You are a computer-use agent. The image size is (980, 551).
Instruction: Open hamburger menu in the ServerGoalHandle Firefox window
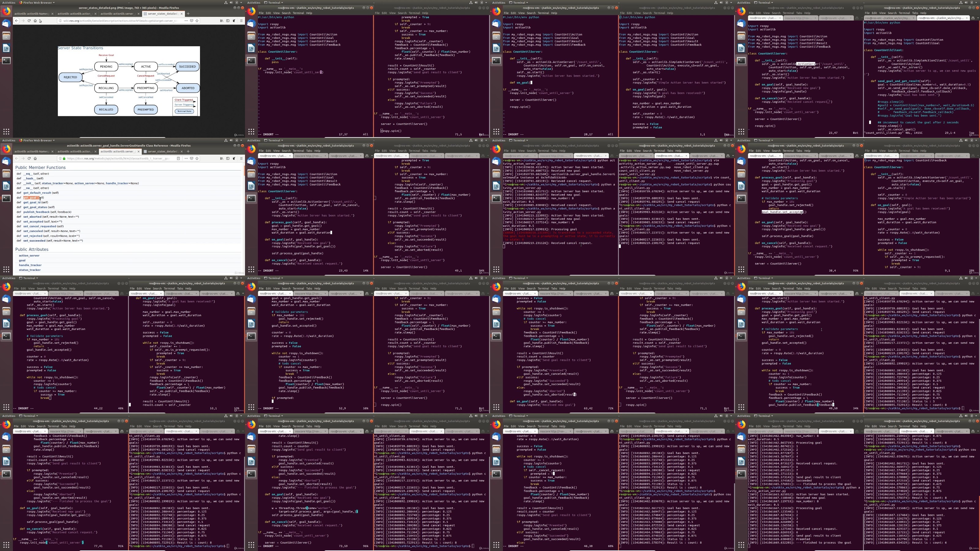pos(241,158)
